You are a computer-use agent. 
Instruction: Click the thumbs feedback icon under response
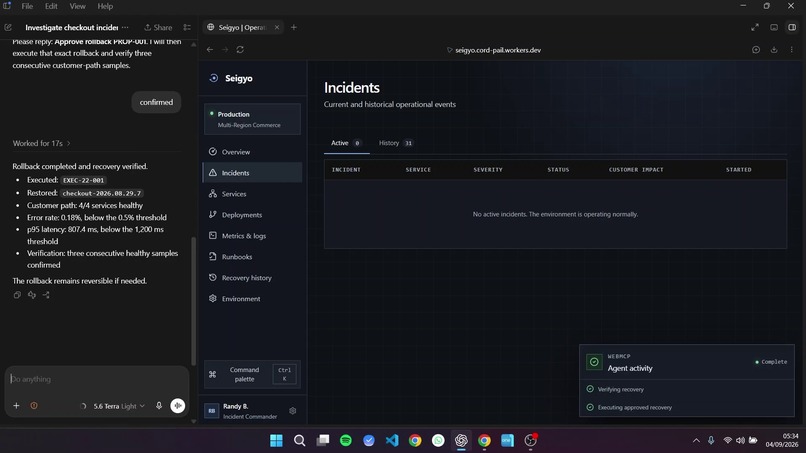tap(32, 295)
